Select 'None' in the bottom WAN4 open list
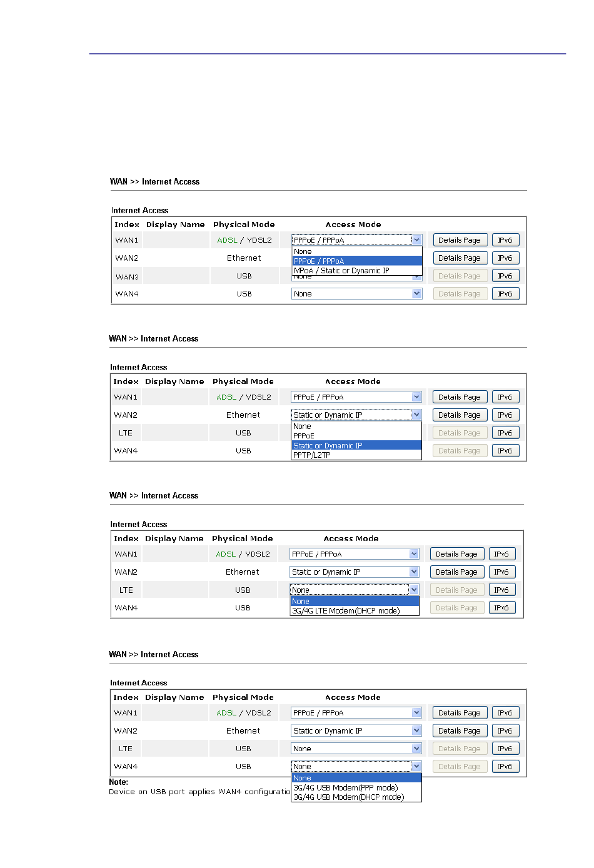 tap(356, 779)
